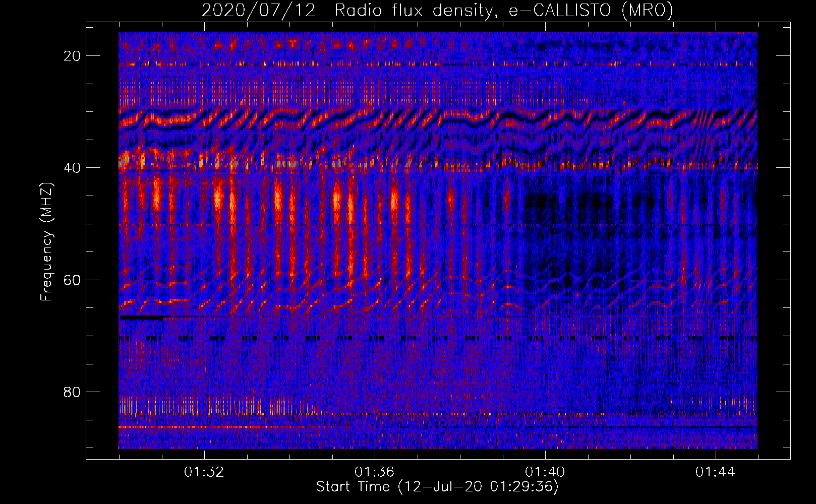Viewport: 816px width, 504px height.
Task: Click the frequency tick label '40'
Action: (x=73, y=167)
